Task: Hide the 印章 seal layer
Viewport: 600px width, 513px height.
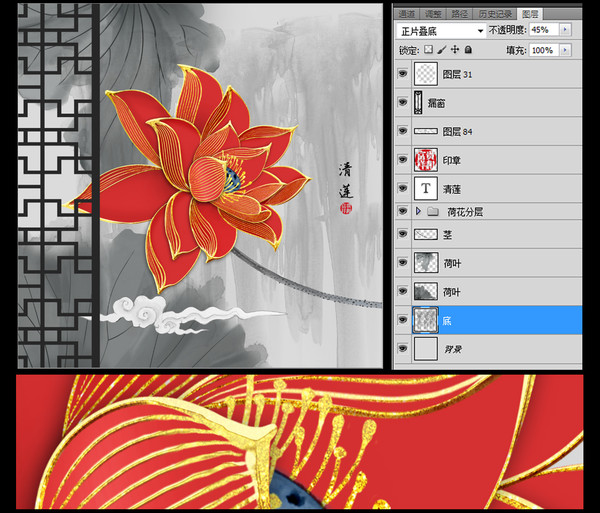Action: [403, 159]
